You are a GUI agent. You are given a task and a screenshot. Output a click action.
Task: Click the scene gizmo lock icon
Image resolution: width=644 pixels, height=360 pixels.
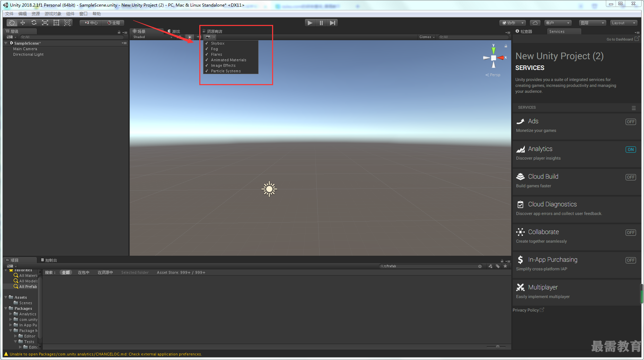(x=506, y=46)
